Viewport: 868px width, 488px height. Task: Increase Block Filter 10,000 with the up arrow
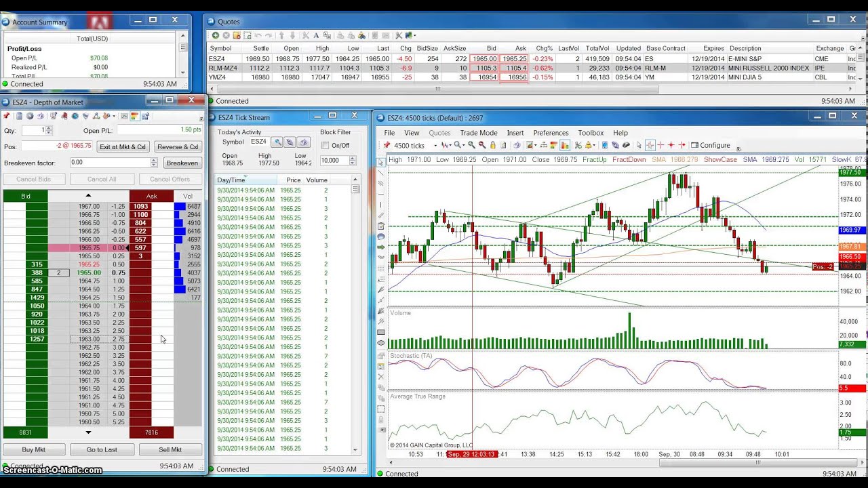(353, 158)
